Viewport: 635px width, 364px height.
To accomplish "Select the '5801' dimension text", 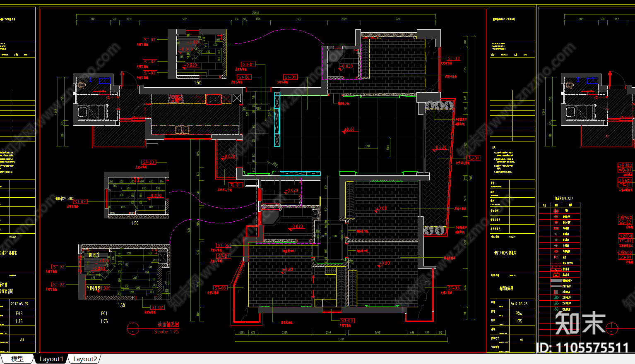I will [x=185, y=19].
